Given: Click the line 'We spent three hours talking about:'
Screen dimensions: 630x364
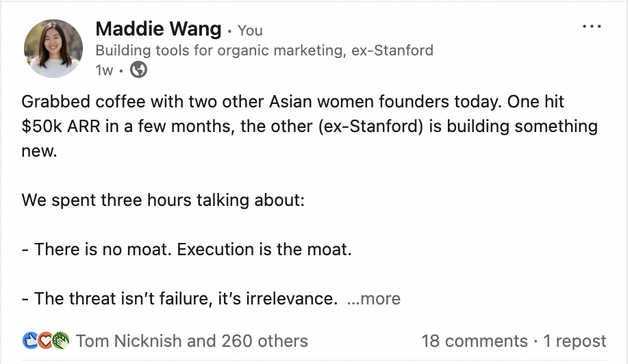Looking at the screenshot, I should [163, 200].
